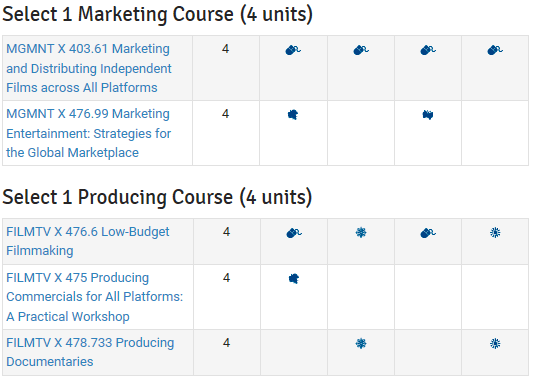Open FILMTV X 475 Producing Commercials link
Image resolution: width=534 pixels, height=380 pixels.
click(95, 297)
